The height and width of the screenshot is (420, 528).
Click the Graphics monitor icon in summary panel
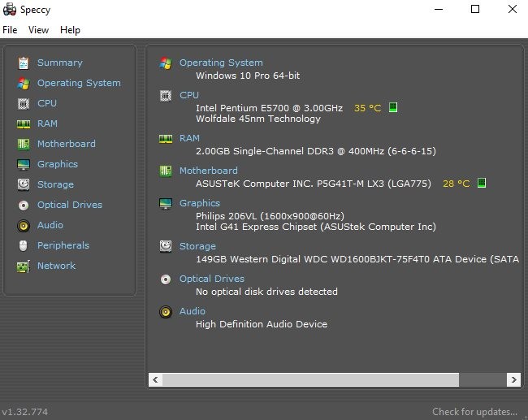166,203
